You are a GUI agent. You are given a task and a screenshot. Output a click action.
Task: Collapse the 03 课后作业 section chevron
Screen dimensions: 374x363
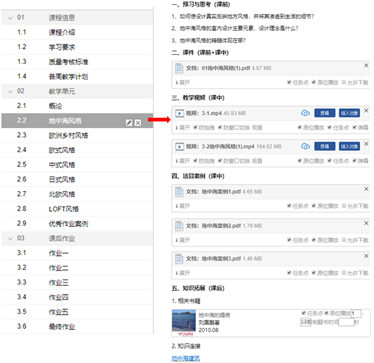point(10,238)
